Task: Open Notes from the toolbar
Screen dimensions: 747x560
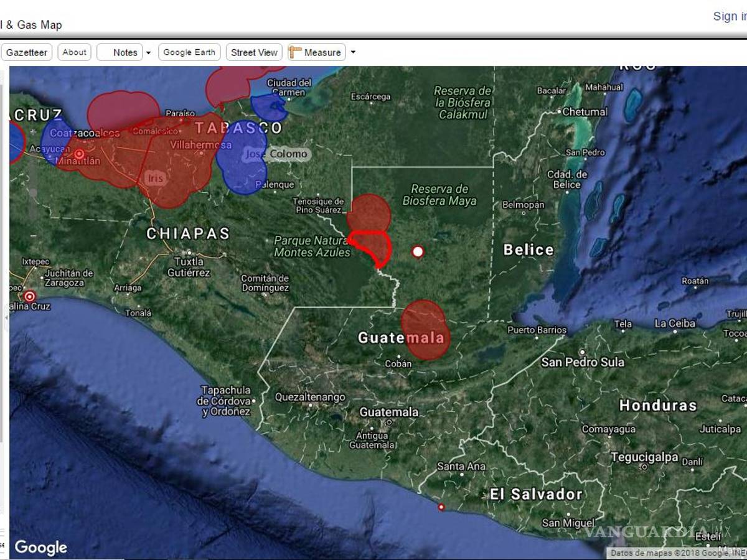Action: (x=120, y=52)
